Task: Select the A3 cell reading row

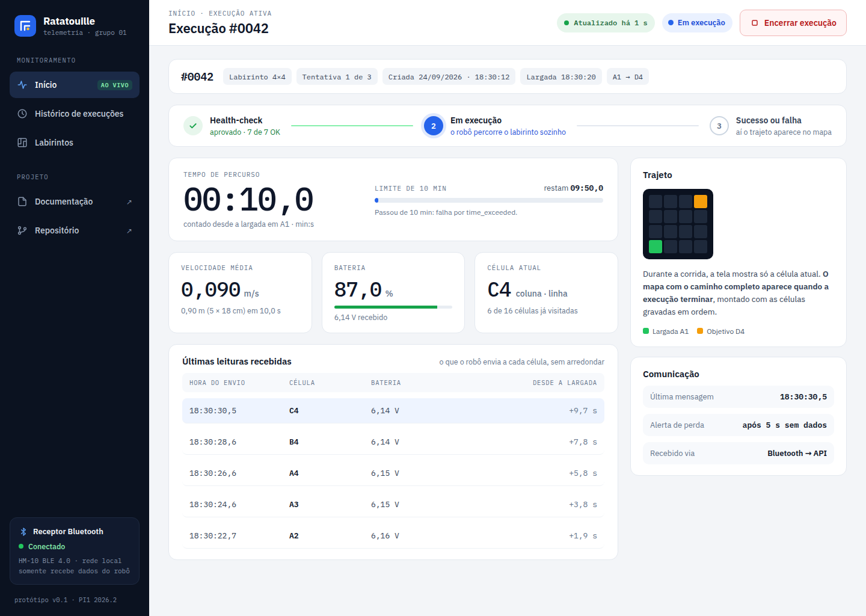Action: coord(393,505)
